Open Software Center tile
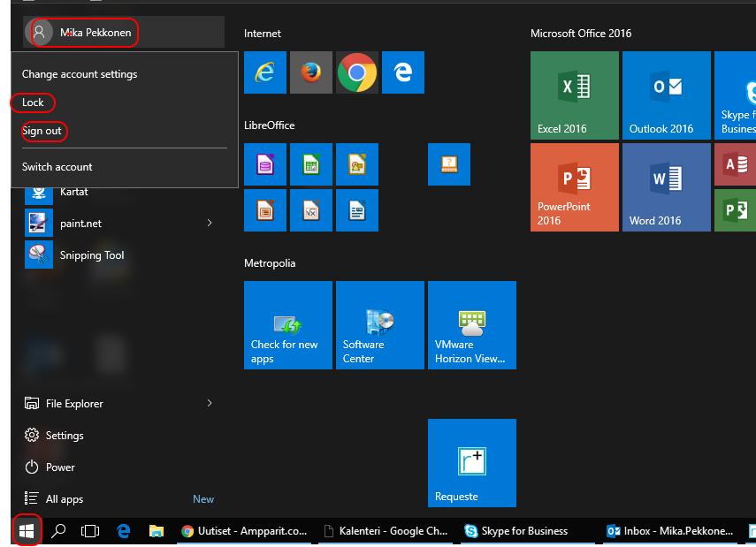Screen dimensions: 756x547 coord(380,325)
